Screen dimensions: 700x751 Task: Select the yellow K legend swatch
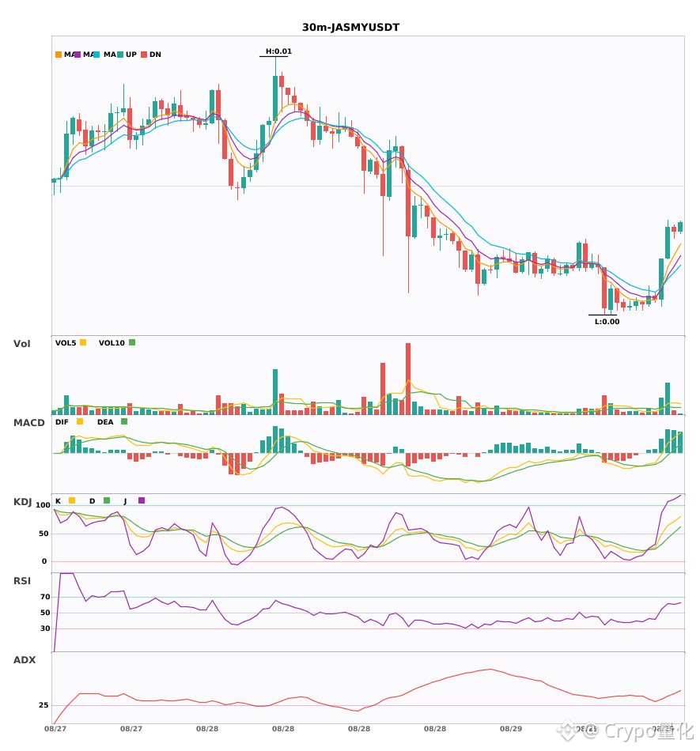tap(72, 500)
